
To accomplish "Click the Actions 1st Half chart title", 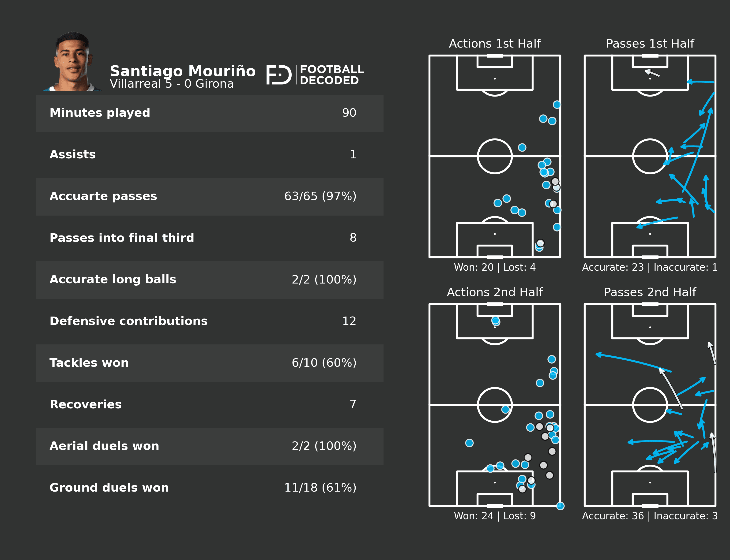I will [495, 44].
